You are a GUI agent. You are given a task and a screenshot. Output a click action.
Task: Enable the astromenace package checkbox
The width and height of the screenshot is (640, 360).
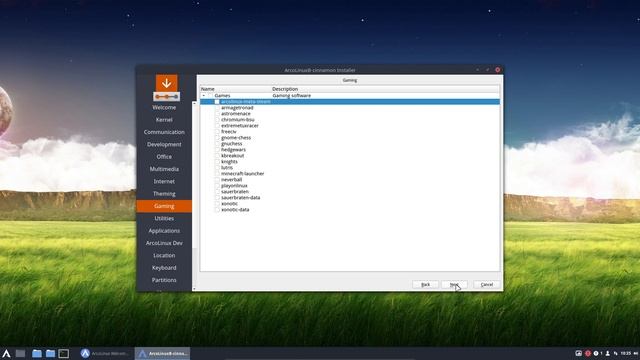[x=217, y=113]
